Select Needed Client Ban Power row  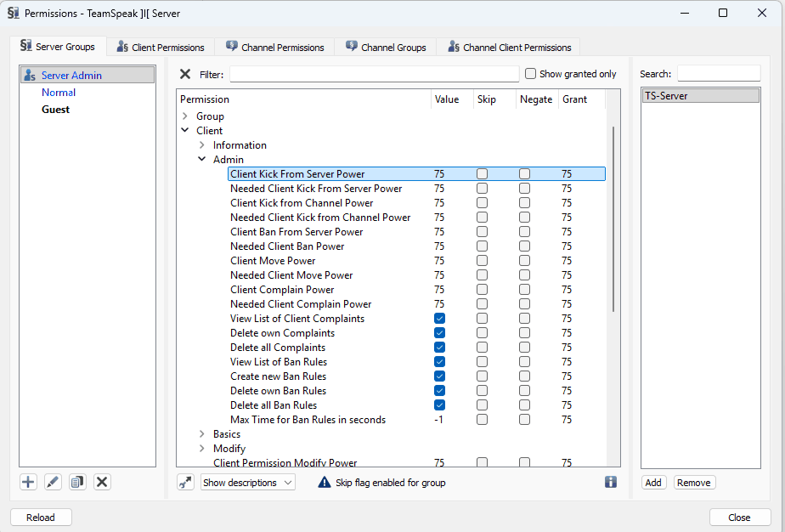pyautogui.click(x=416, y=246)
